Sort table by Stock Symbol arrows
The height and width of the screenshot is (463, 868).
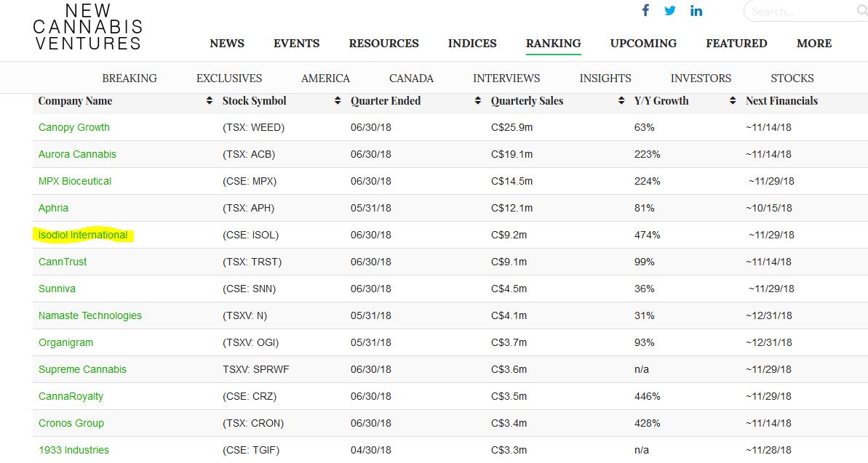pyautogui.click(x=338, y=101)
